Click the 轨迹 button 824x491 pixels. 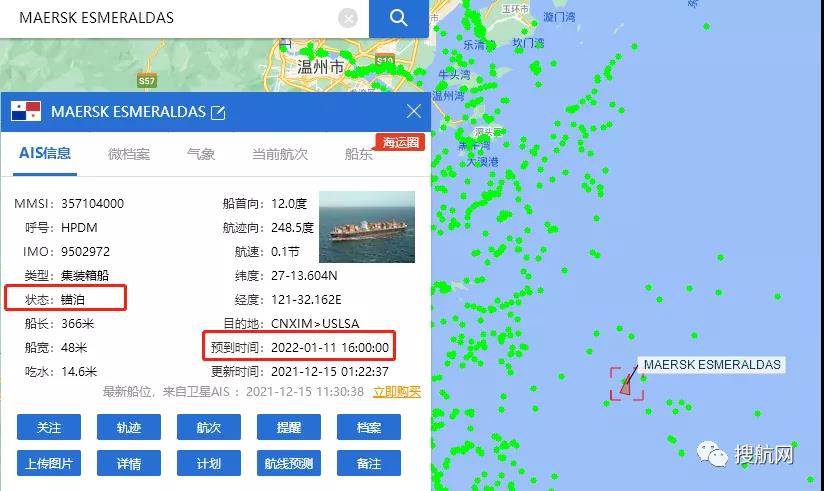tap(129, 427)
